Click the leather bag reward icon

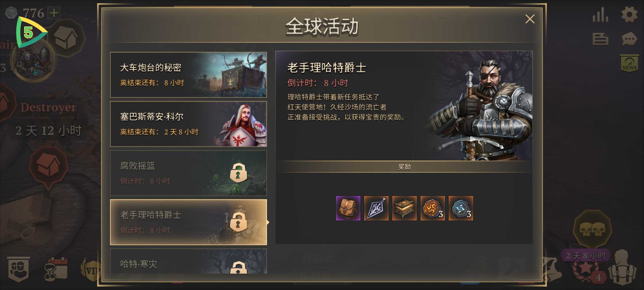(348, 208)
